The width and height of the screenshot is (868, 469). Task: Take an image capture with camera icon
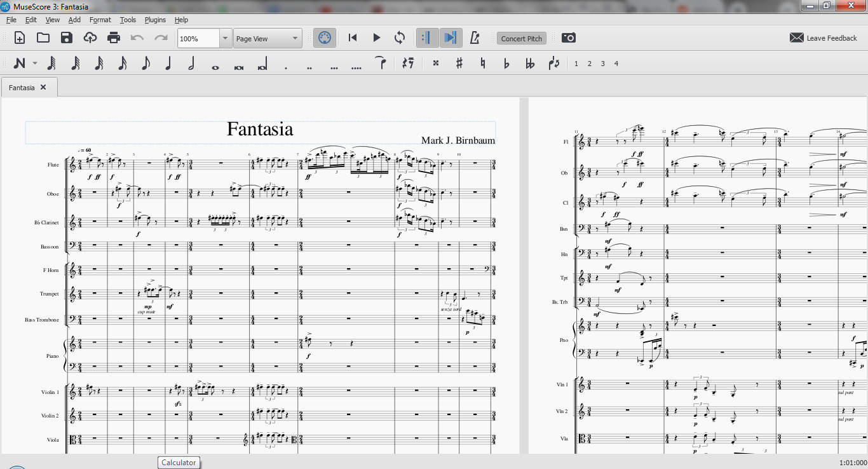[569, 38]
